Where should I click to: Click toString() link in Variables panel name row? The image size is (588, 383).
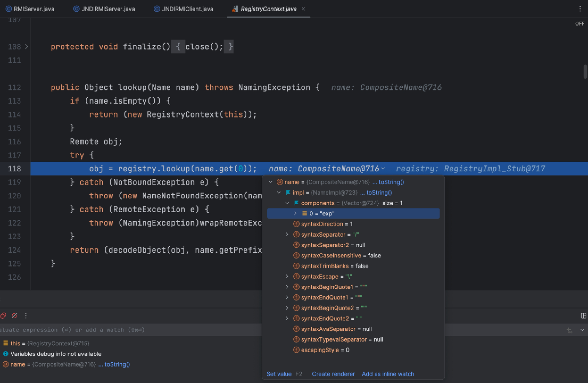point(117,364)
